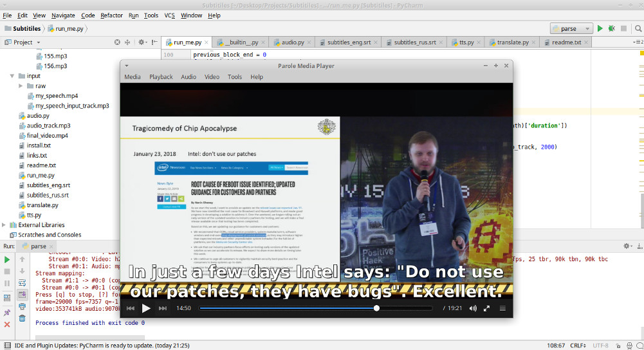The width and height of the screenshot is (644, 350).
Task: Run the parse configuration from the toolbar
Action: [600, 28]
